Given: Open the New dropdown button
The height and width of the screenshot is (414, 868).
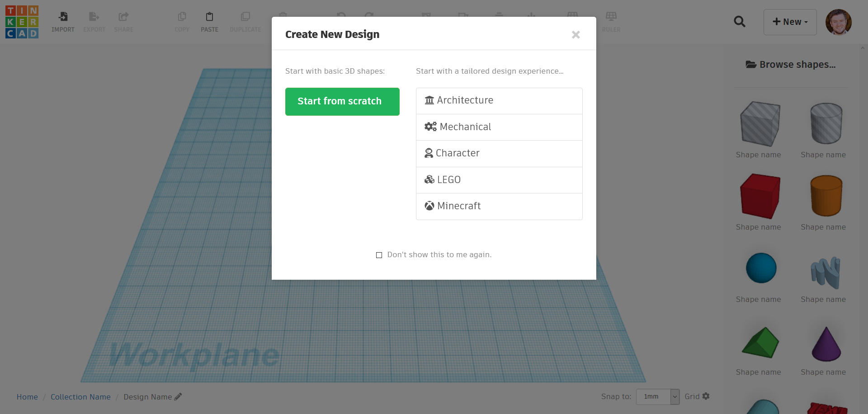Looking at the screenshot, I should (x=790, y=22).
